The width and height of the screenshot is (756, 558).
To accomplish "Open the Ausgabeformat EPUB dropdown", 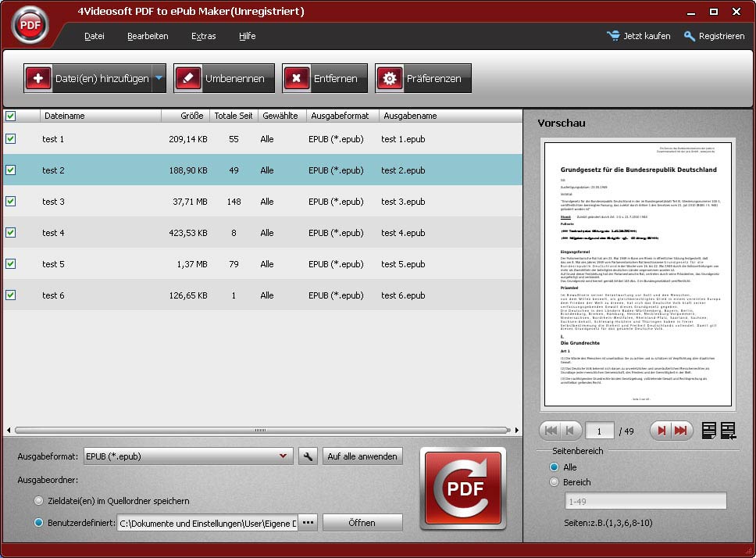I will (x=188, y=456).
